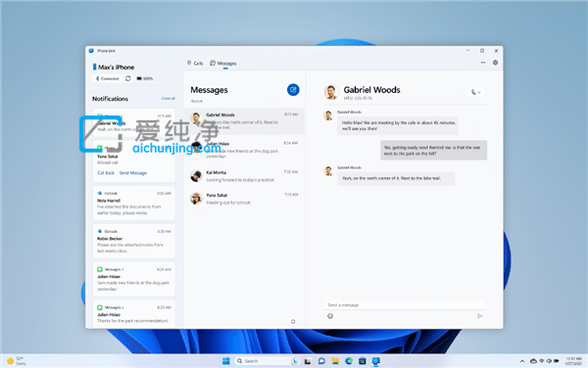Click the send message arrow

479,316
